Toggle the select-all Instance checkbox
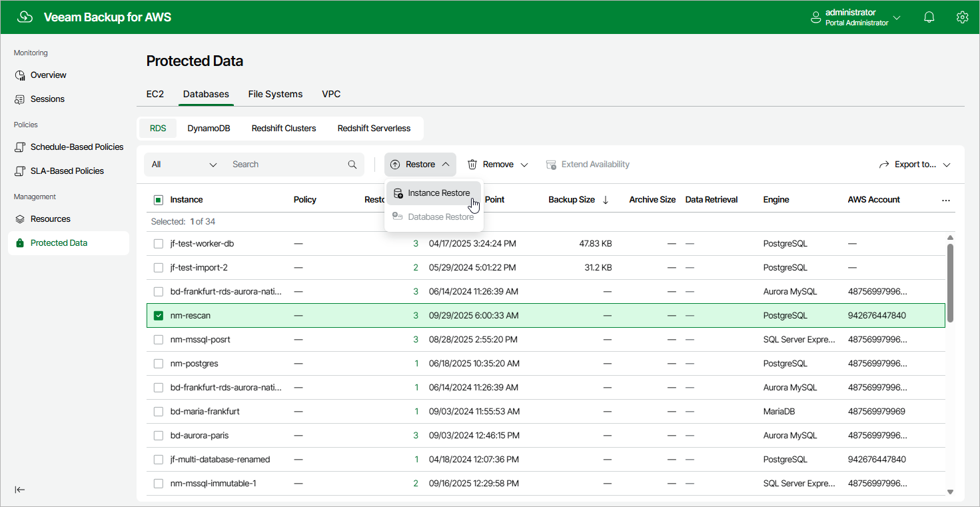 point(159,200)
